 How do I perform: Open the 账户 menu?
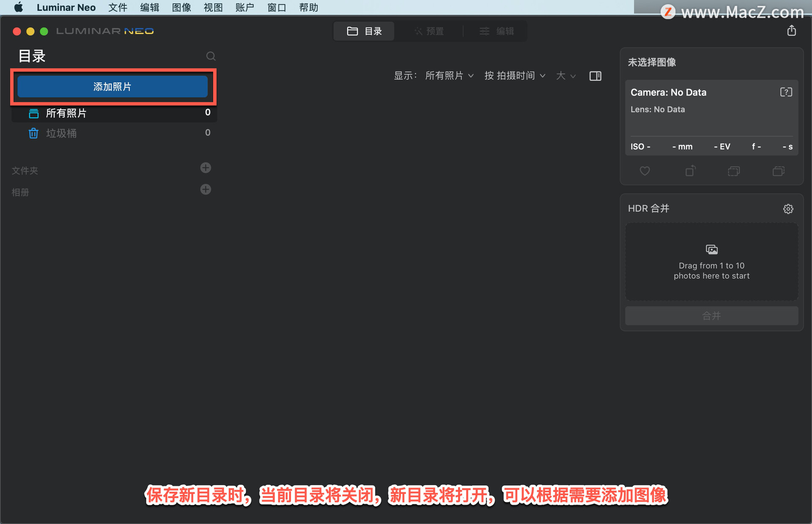pyautogui.click(x=245, y=8)
